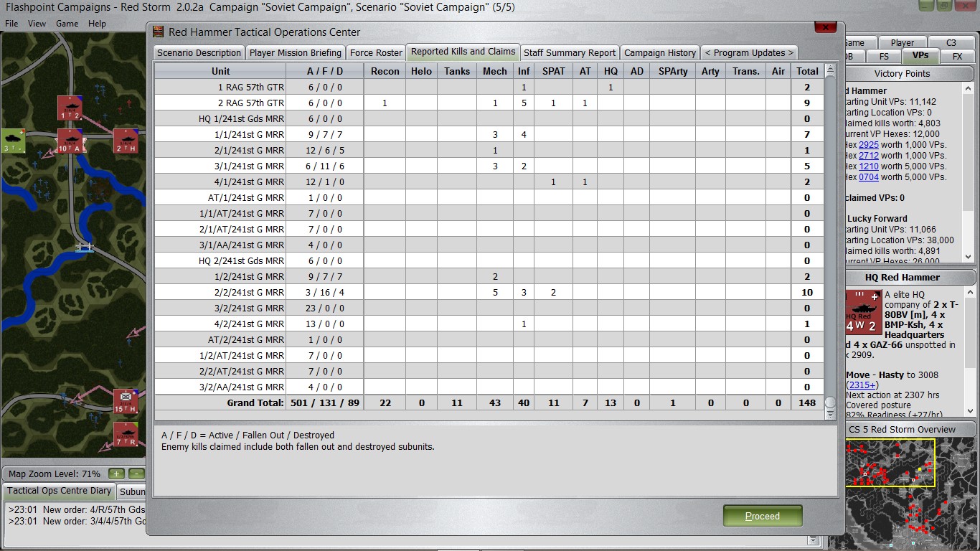Switch to the FX tab in side panel
The height and width of the screenshot is (551, 980).
coord(957,56)
